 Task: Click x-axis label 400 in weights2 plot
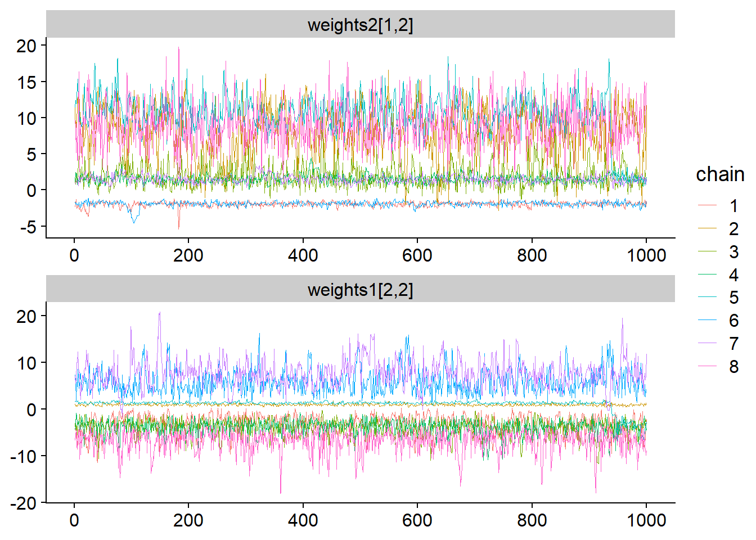pyautogui.click(x=303, y=255)
